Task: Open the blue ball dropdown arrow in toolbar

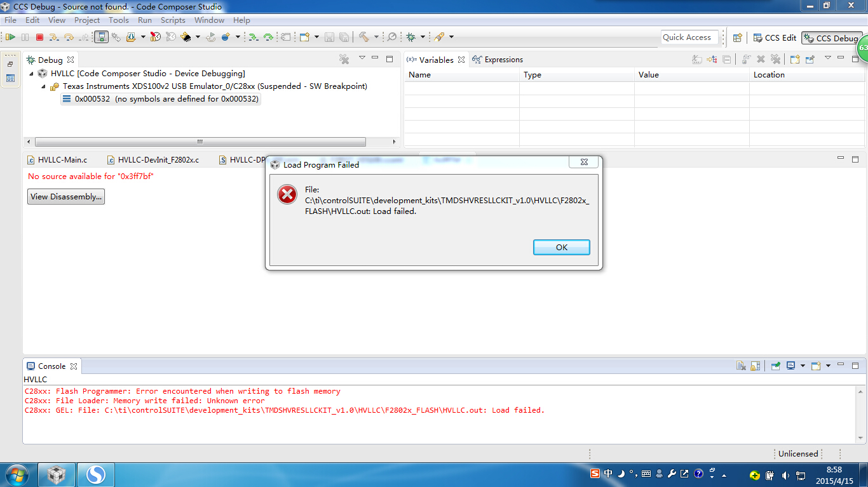Action: tap(238, 37)
